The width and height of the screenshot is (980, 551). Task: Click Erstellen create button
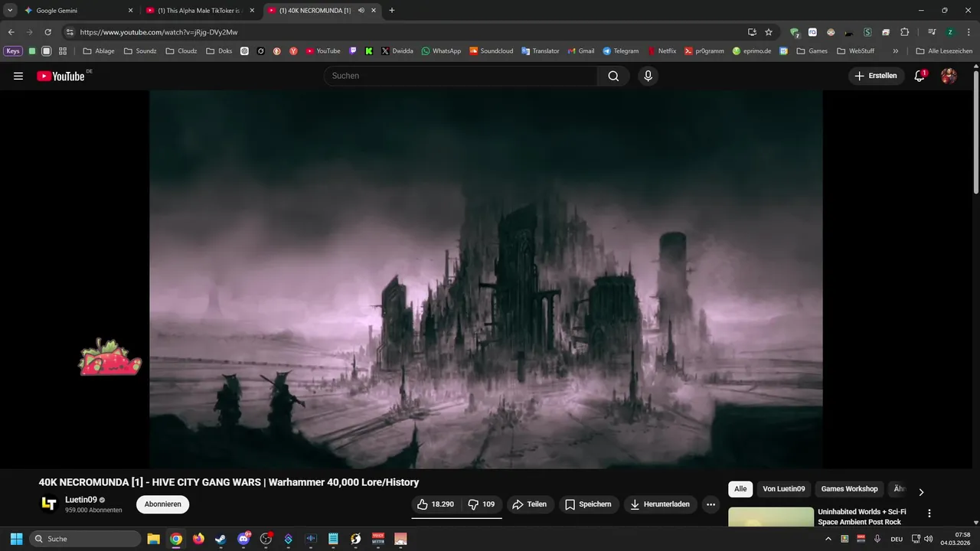(x=876, y=76)
